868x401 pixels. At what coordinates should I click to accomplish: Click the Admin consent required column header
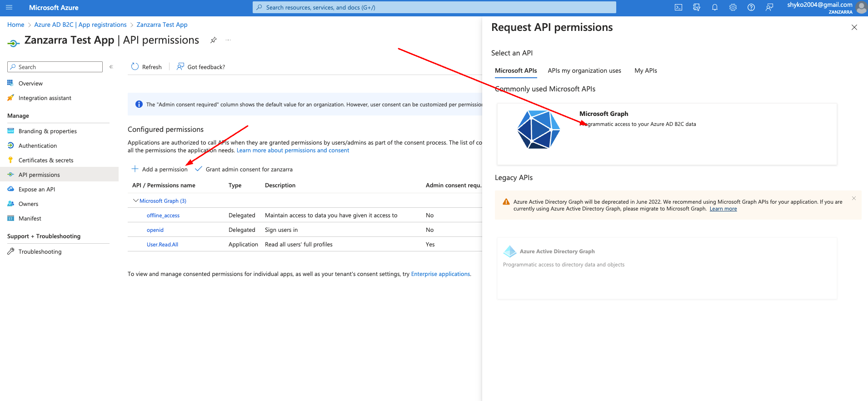click(453, 185)
